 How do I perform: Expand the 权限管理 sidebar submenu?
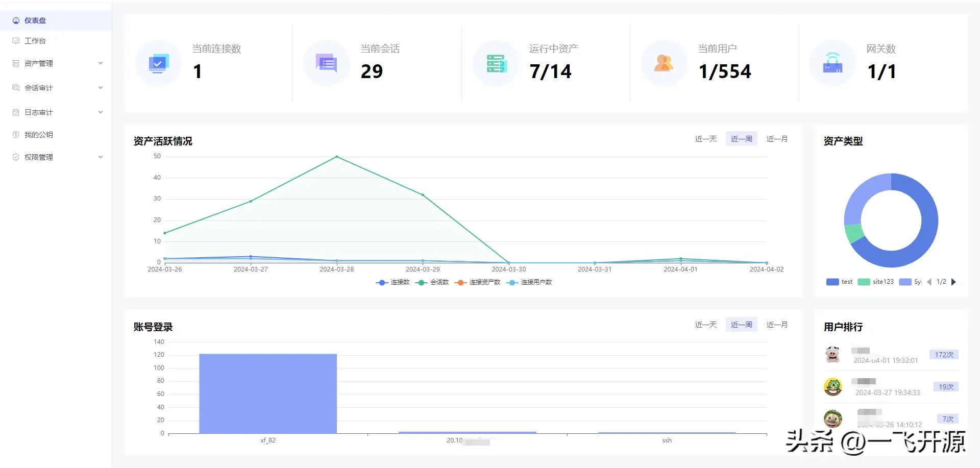pyautogui.click(x=101, y=157)
